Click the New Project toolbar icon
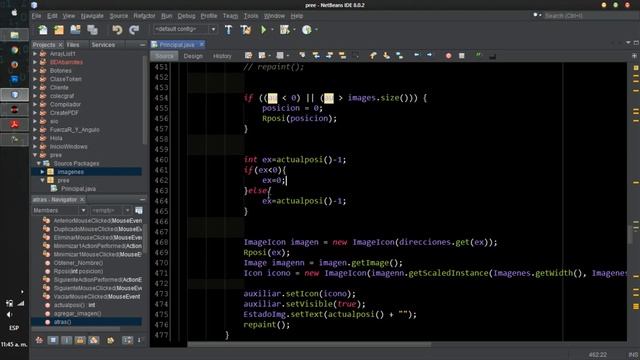 coord(59,29)
